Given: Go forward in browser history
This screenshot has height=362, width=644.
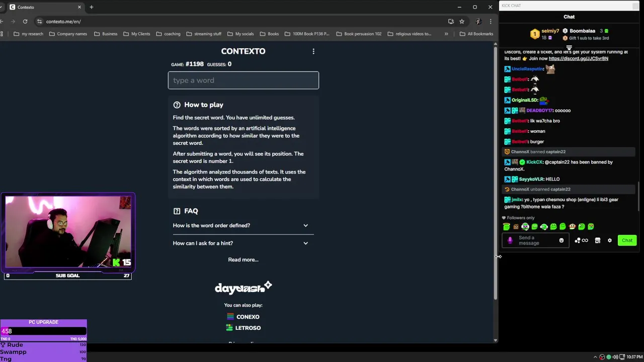Looking at the screenshot, I should click(13, 21).
